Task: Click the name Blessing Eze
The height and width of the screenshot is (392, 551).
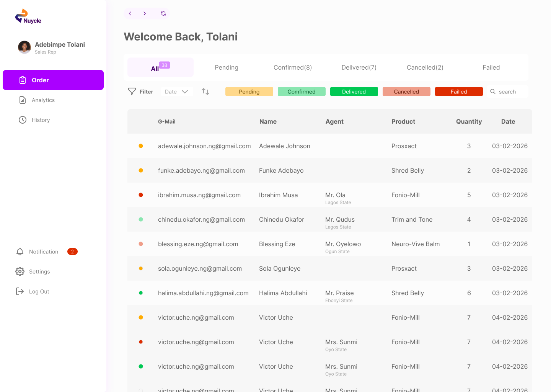Action: click(x=277, y=244)
